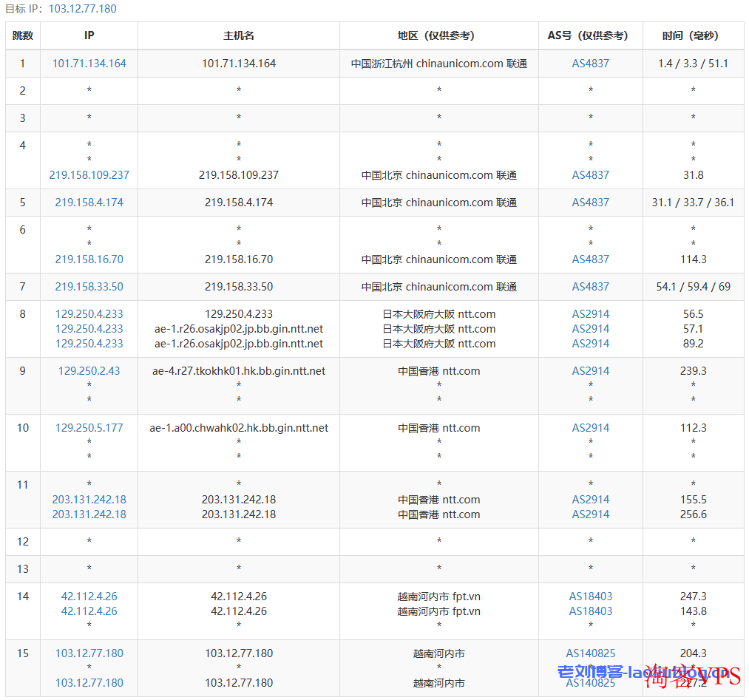The width and height of the screenshot is (749, 700).
Task: Click 中国北京 chinaunicom.com 联通 in hop 7 row
Action: tap(439, 287)
